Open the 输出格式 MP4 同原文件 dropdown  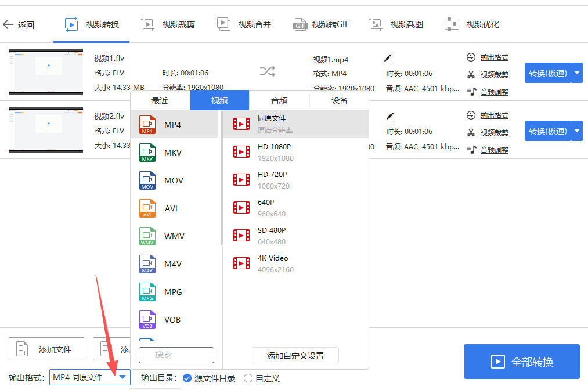[90, 377]
